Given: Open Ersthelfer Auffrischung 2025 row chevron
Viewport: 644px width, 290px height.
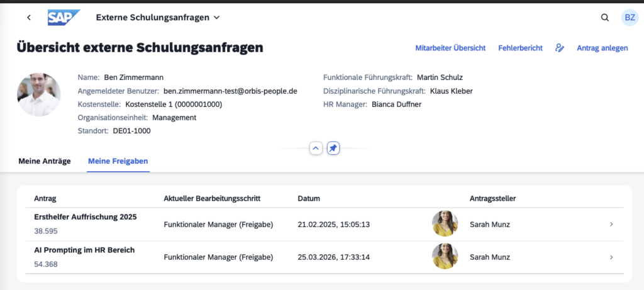Looking at the screenshot, I should [x=612, y=224].
